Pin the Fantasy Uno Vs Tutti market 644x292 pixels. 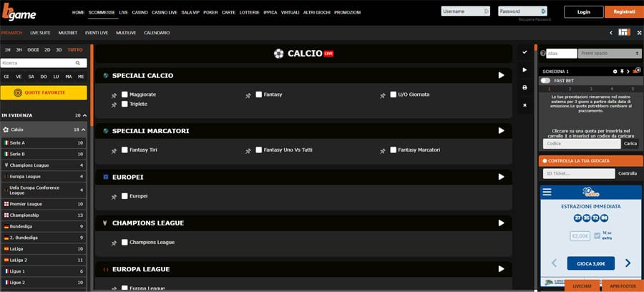[248, 151]
